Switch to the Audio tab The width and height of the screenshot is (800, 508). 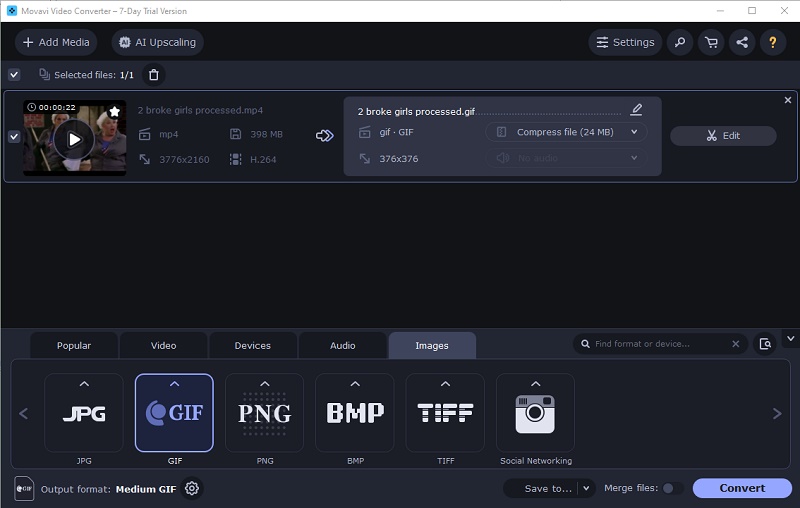[342, 345]
